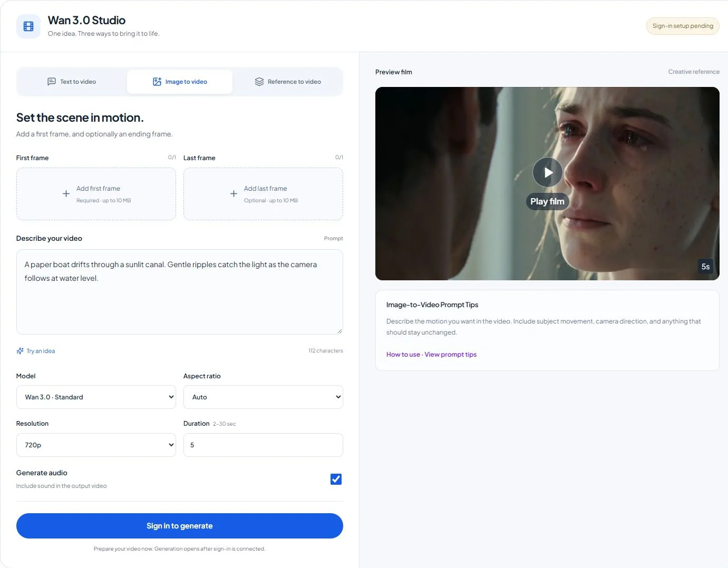This screenshot has width=728, height=568.
Task: Click the 'Set the scene in motion.' heading
Action: click(80, 117)
